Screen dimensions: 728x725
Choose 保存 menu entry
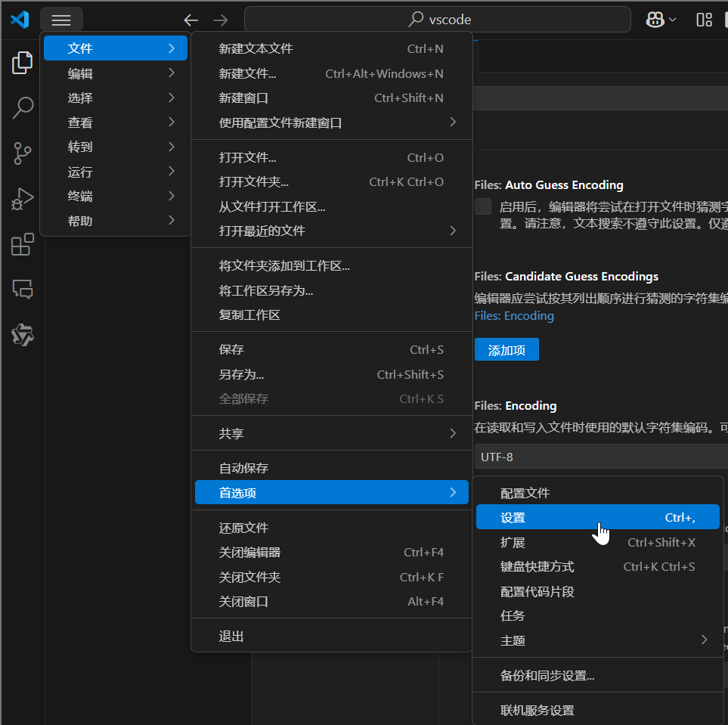tap(332, 350)
